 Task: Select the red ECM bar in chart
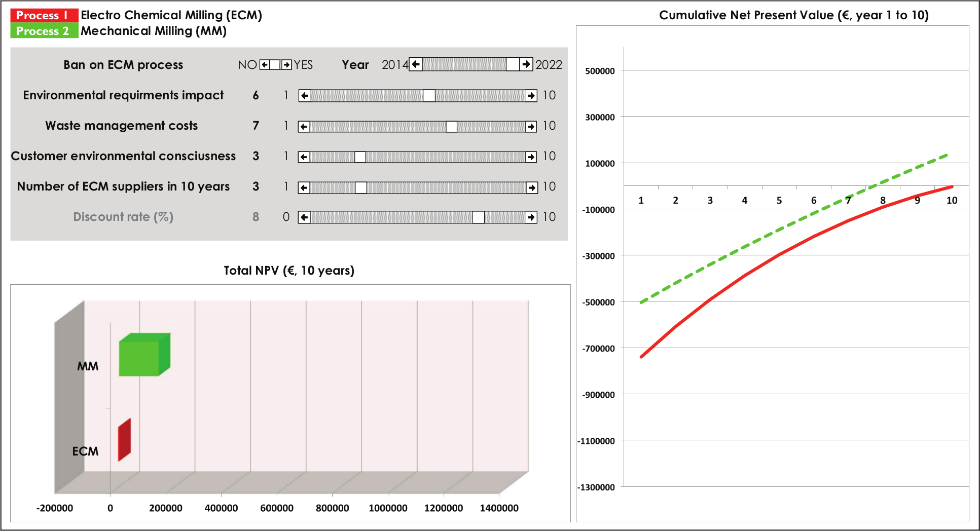point(124,440)
